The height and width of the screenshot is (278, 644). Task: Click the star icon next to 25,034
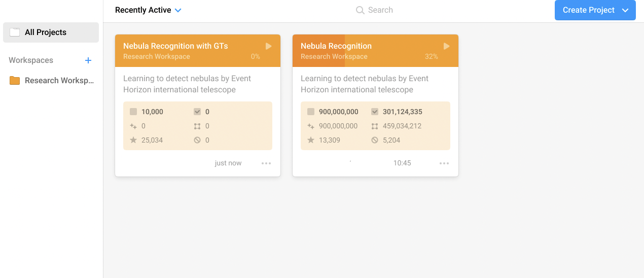click(133, 140)
